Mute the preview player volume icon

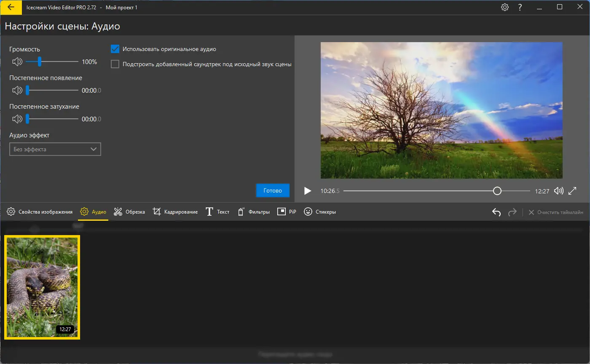[558, 191]
